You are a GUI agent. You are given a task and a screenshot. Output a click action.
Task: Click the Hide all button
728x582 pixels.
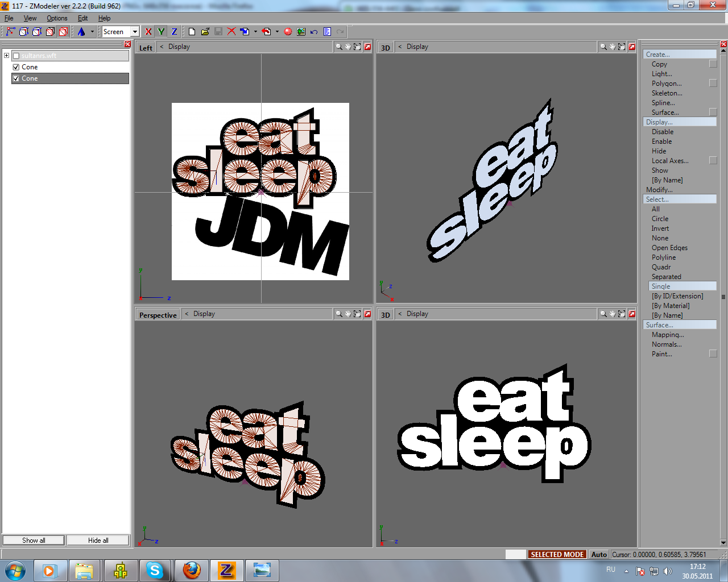pos(98,541)
